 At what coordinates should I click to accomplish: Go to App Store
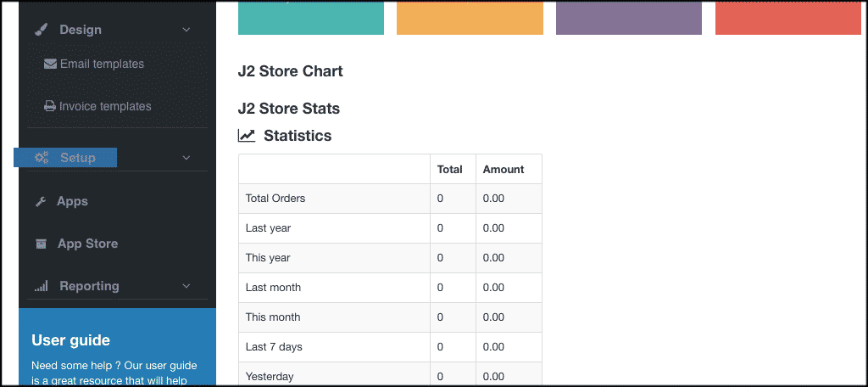coord(87,244)
